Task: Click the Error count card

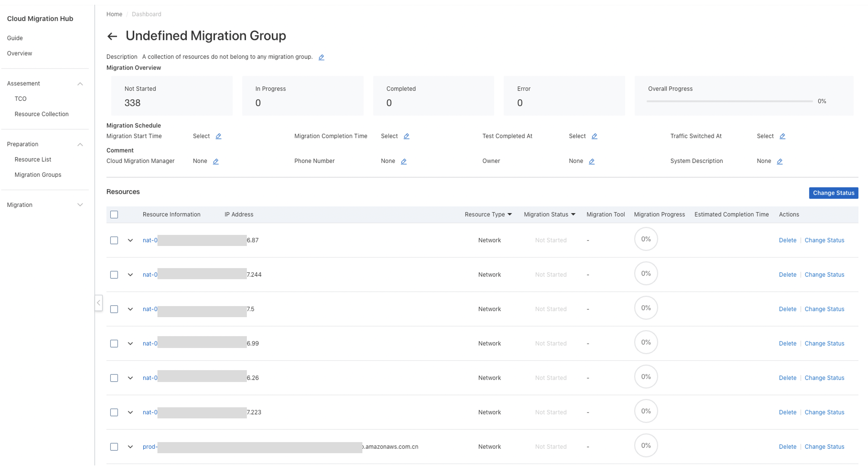Action: [564, 96]
